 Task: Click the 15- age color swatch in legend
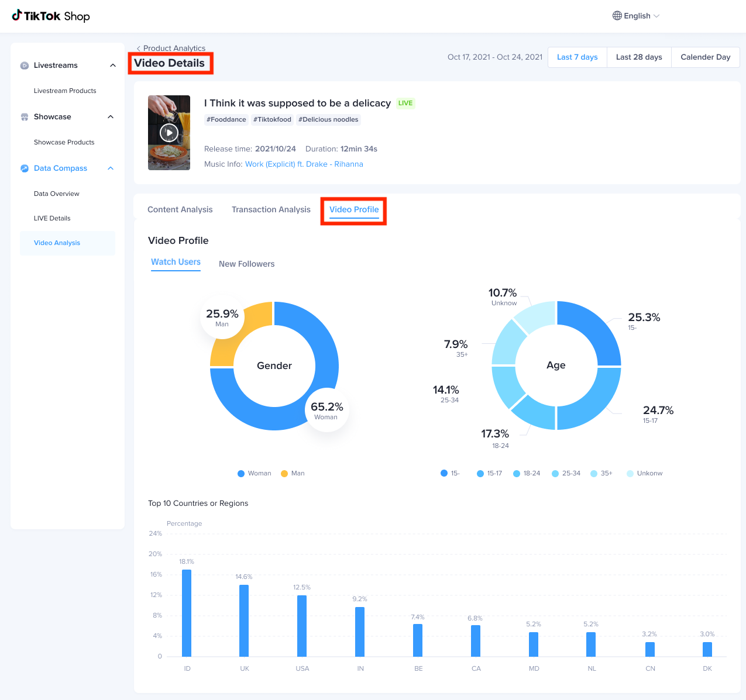(x=444, y=474)
